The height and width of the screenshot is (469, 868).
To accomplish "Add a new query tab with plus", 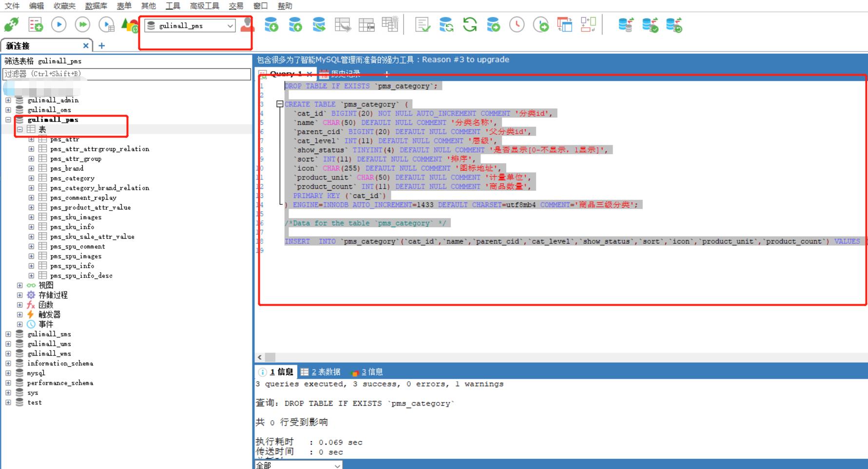I will tap(386, 74).
